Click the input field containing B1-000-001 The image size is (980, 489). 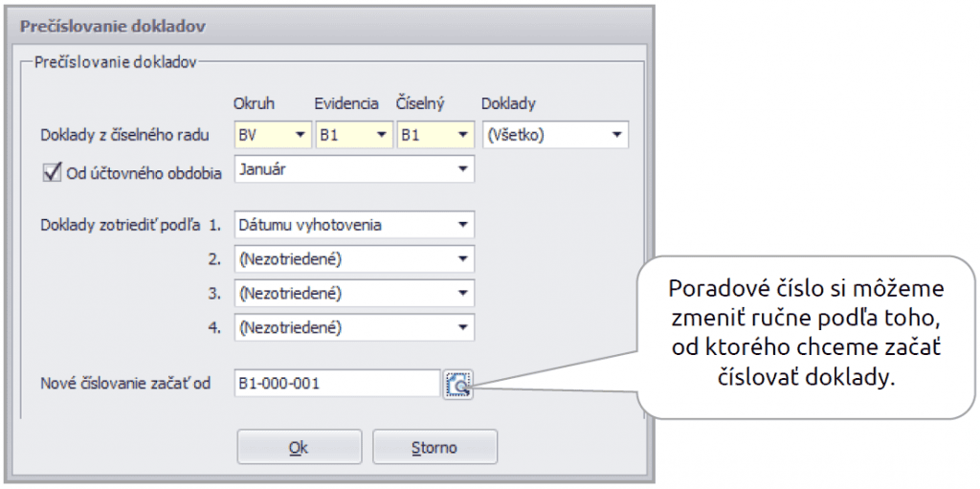click(x=335, y=384)
